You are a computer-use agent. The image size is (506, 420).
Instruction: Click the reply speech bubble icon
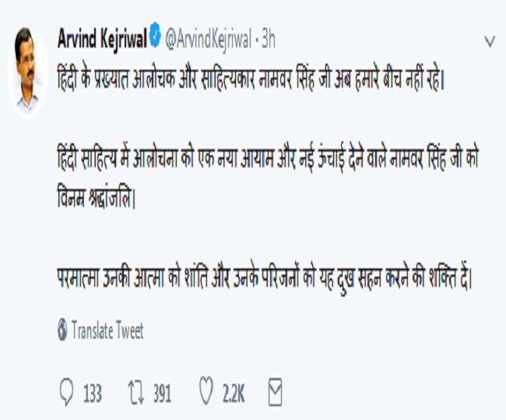point(65,393)
